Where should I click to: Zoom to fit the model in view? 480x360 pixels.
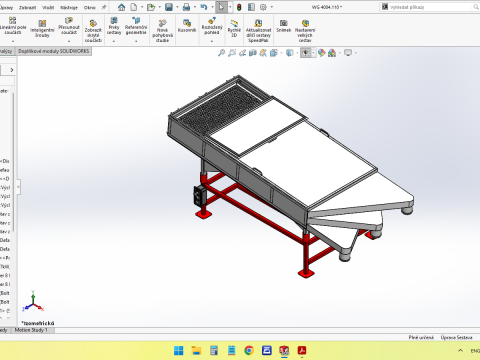point(221,53)
